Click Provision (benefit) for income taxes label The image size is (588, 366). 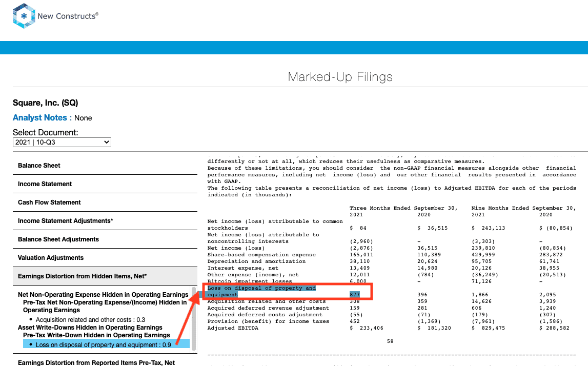coord(268,321)
